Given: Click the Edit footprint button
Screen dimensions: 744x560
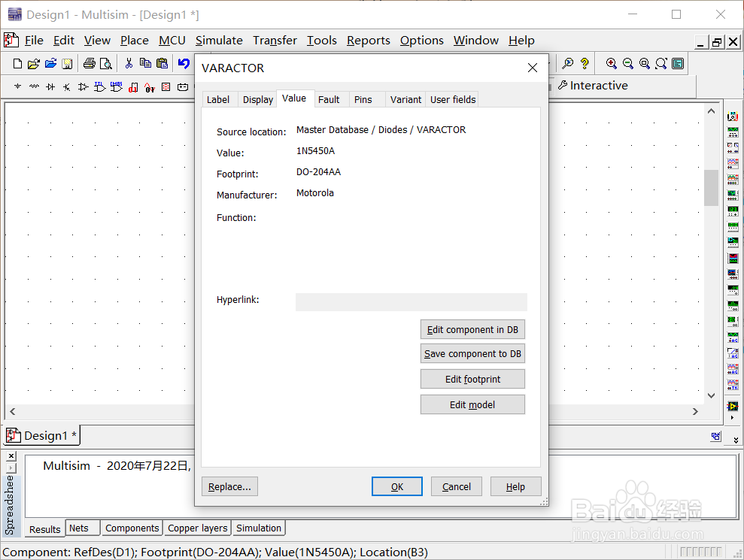Looking at the screenshot, I should click(472, 379).
